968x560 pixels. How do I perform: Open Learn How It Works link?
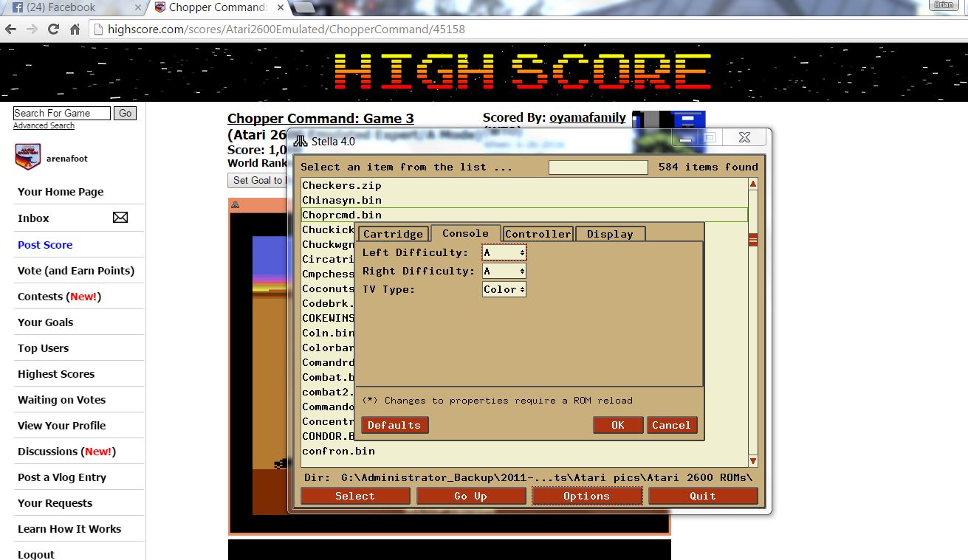tap(69, 529)
